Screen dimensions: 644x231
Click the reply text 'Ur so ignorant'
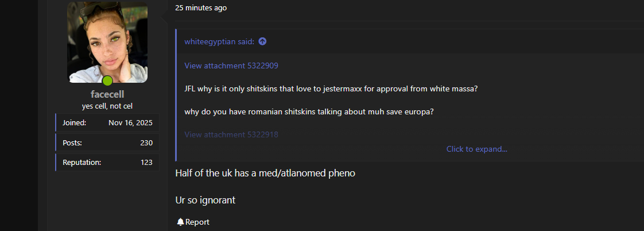[205, 200]
